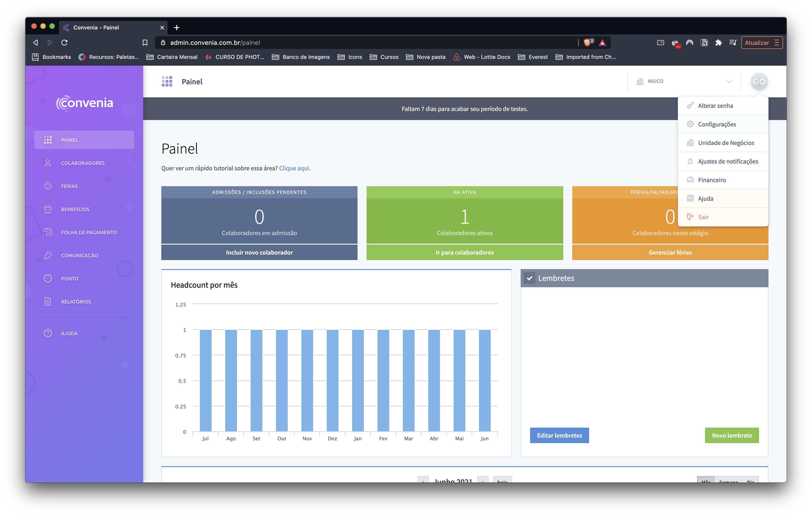Open the Atualizar browser menu
The image size is (812, 516).
click(x=761, y=42)
